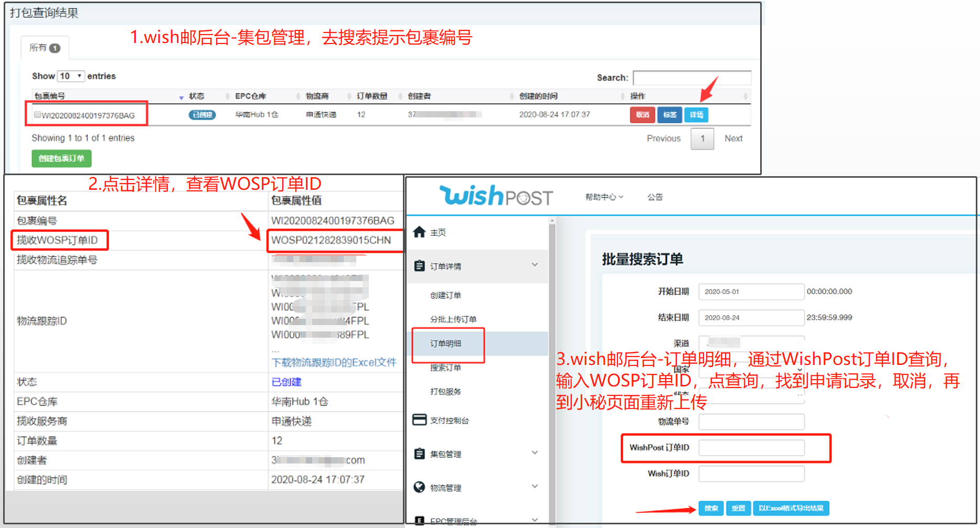Select the 所有 tab
This screenshot has height=528, width=980.
45,48
